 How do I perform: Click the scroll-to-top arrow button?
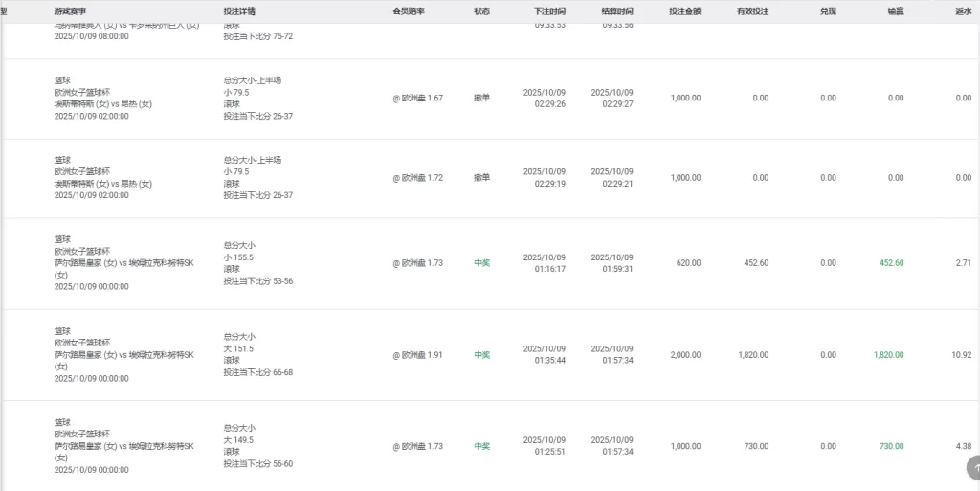pyautogui.click(x=973, y=467)
